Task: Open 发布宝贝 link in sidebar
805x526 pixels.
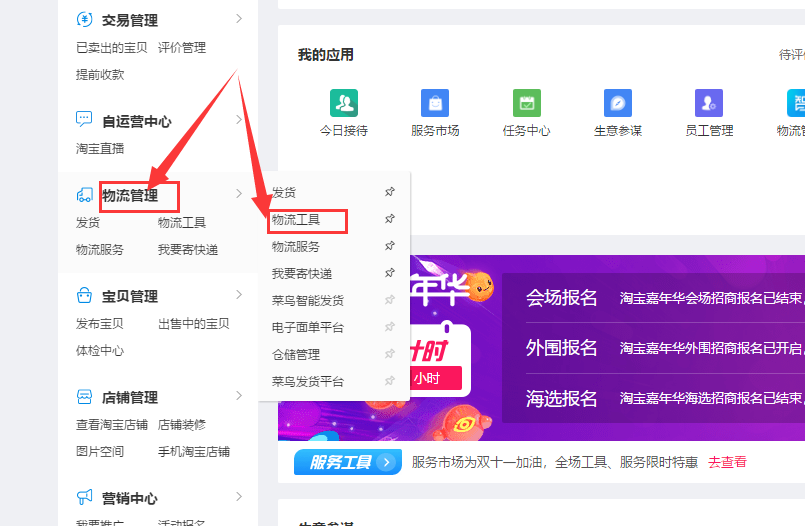Action: click(100, 324)
